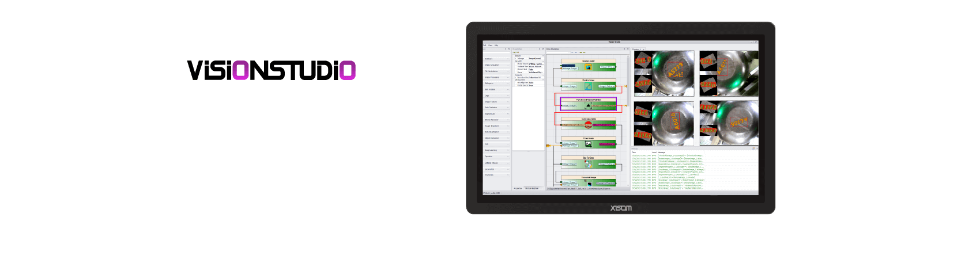Click the yellow flow entry connector icon
Image resolution: width=980 pixels, height=263 pixels.
548,146
